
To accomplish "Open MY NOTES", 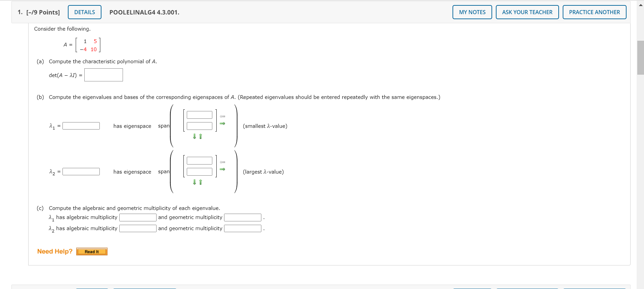I will click(472, 12).
